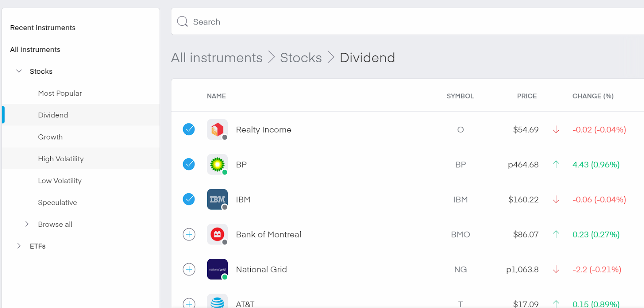Screen dimensions: 644x308
Task: Click into the Search field
Action: coord(402,22)
